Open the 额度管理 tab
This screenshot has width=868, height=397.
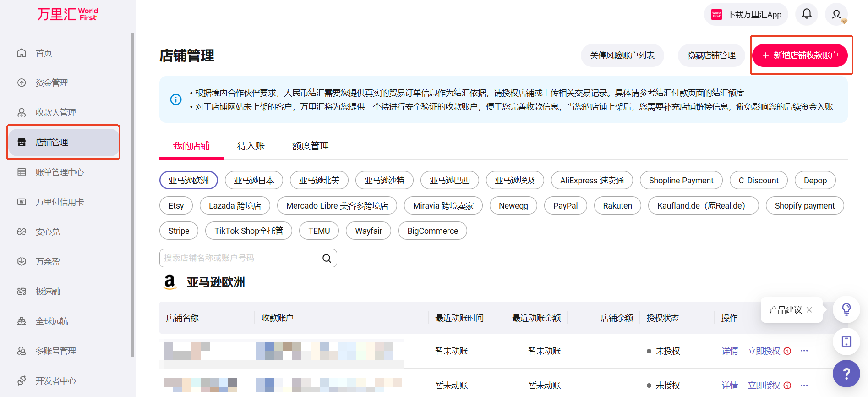[311, 146]
